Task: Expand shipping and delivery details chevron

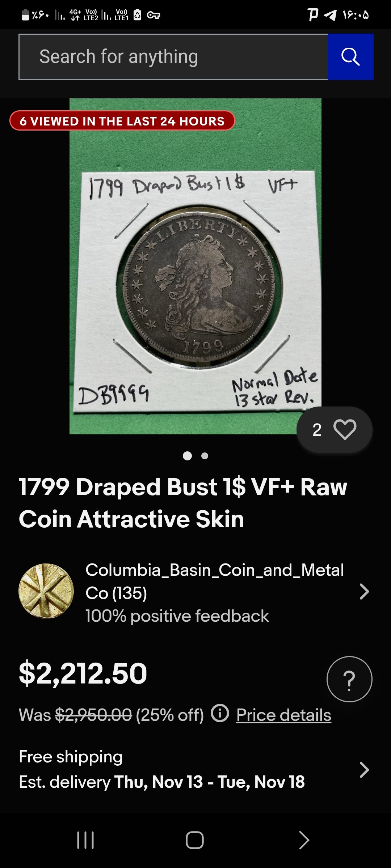Action: coord(364,770)
